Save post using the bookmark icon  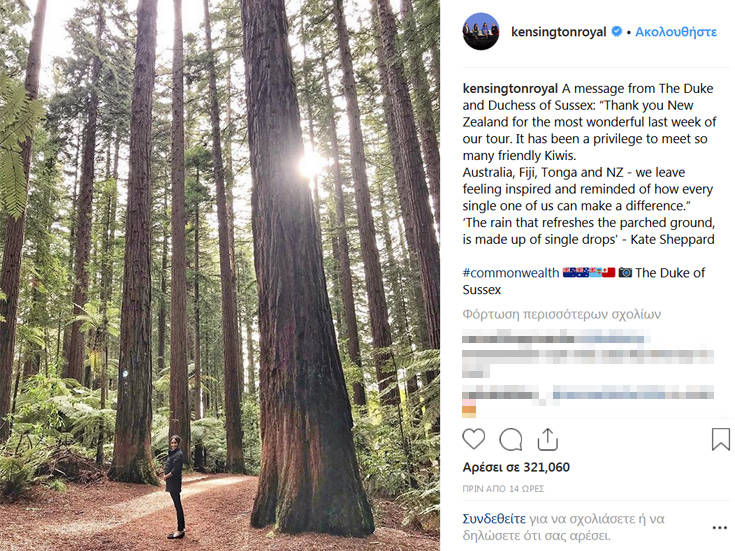pos(720,439)
